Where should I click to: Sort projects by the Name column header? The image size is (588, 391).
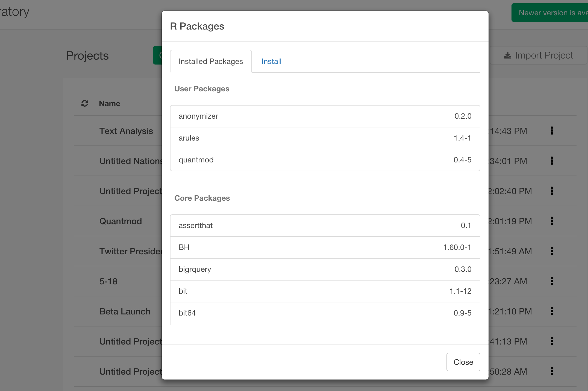(x=109, y=103)
